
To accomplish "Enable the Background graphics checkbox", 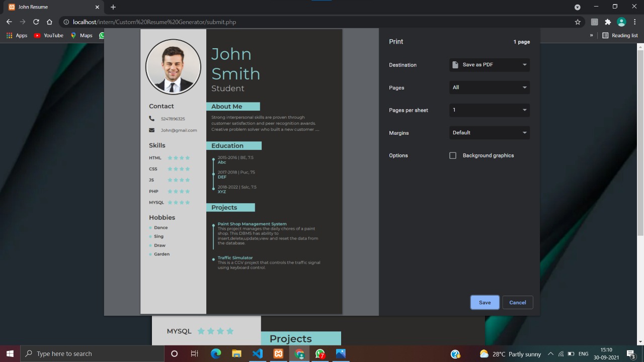I will coord(453,155).
